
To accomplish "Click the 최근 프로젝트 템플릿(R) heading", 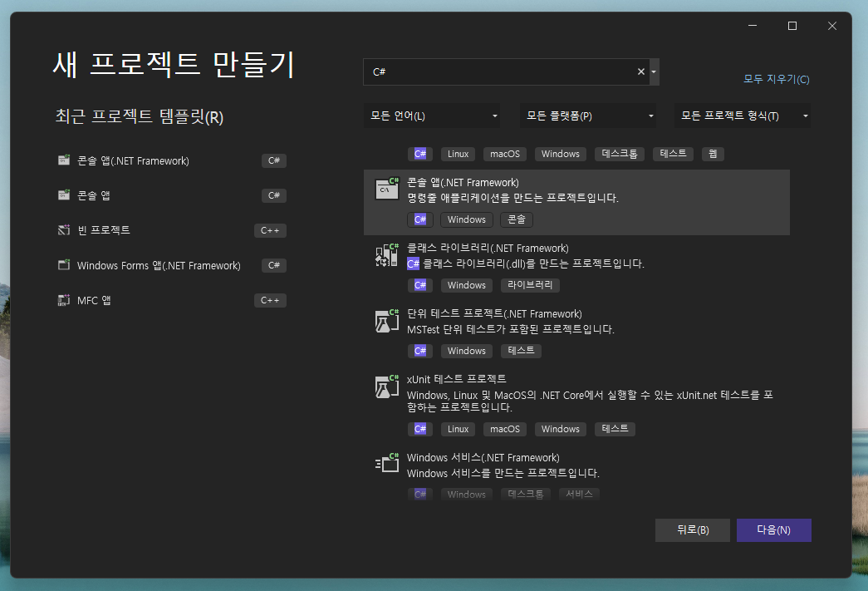I will click(139, 117).
